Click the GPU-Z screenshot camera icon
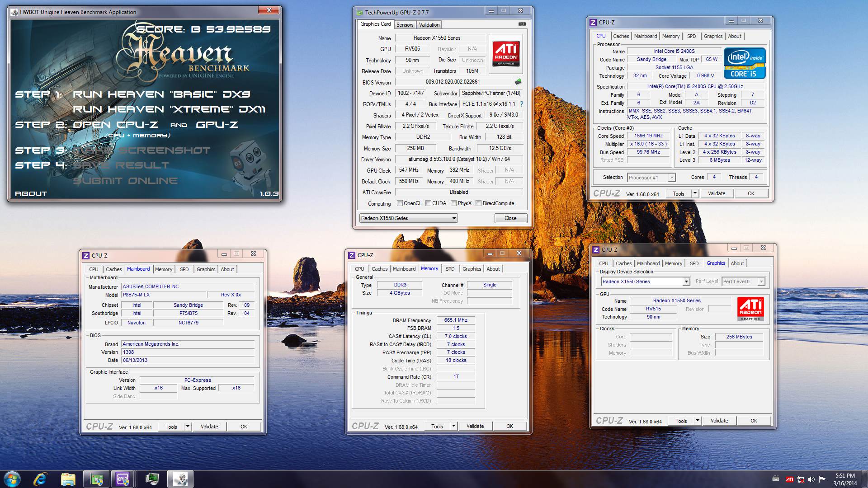868x488 pixels. point(522,24)
